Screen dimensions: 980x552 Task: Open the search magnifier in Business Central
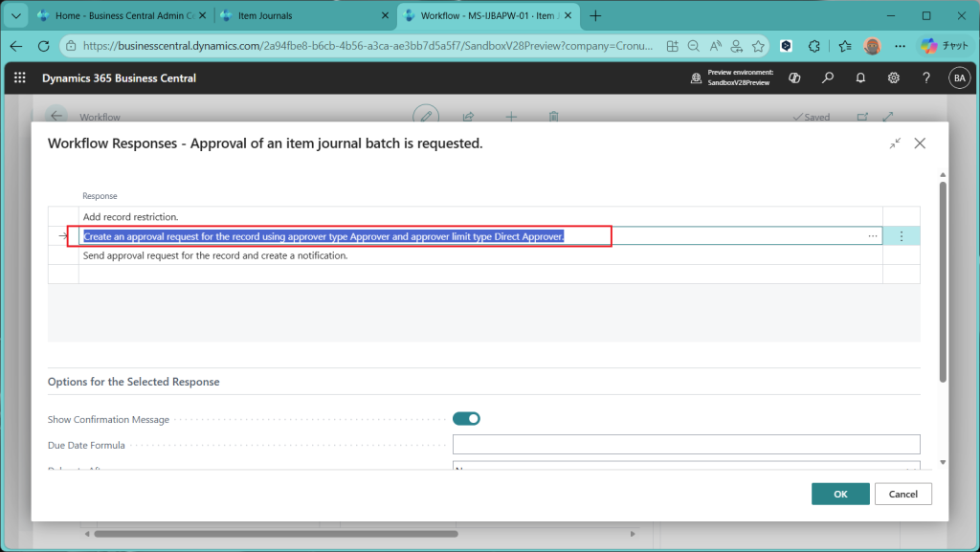tap(828, 78)
